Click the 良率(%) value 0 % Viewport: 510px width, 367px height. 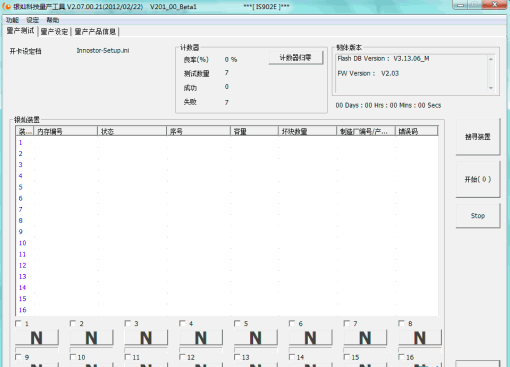pyautogui.click(x=231, y=60)
